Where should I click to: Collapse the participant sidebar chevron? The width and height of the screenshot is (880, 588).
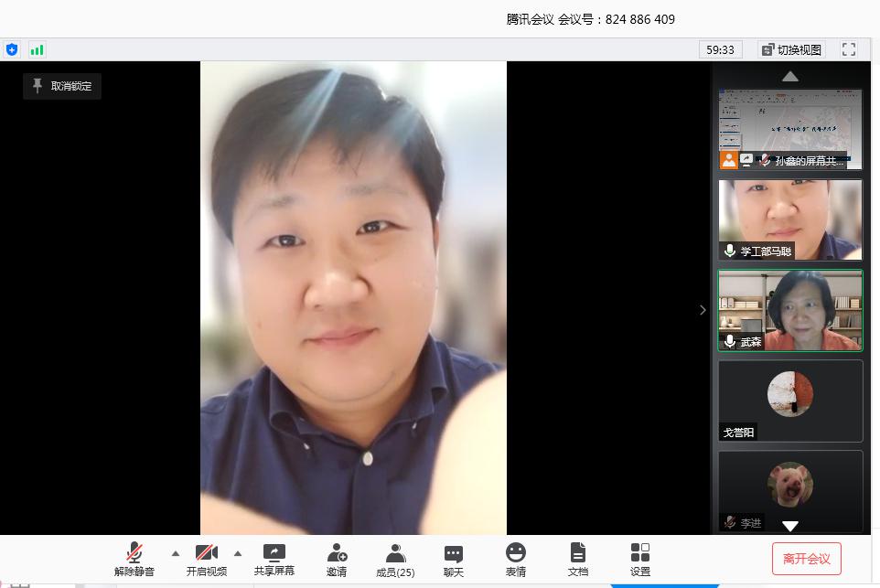(703, 310)
